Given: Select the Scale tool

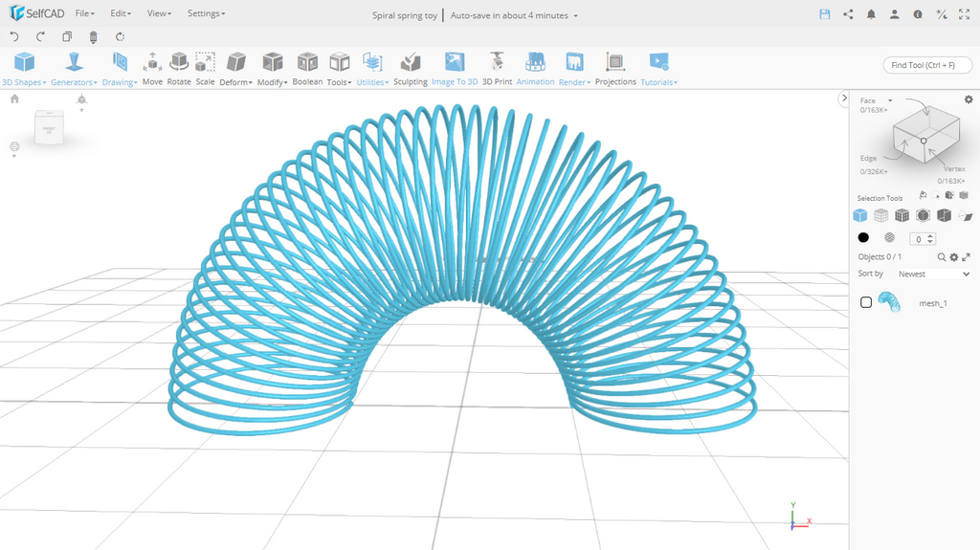Looking at the screenshot, I should (205, 69).
